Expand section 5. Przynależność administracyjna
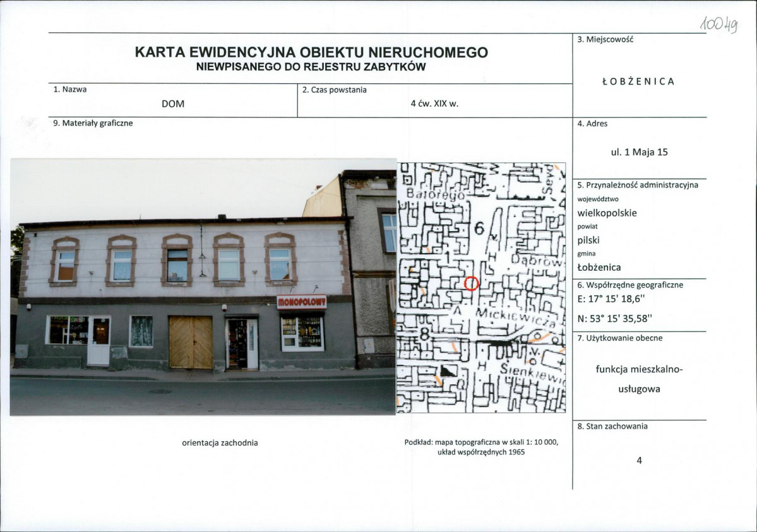 click(x=638, y=186)
